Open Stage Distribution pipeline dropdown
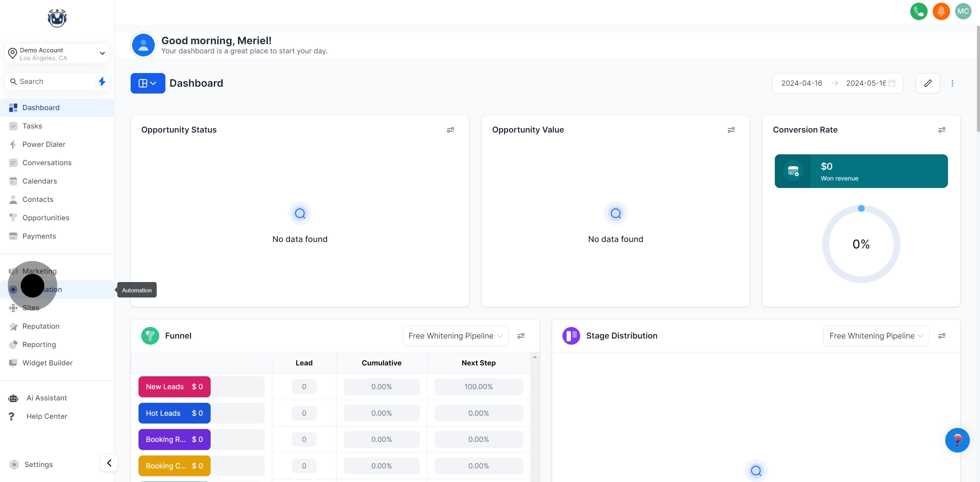Screen dimensions: 980x482 876,335
